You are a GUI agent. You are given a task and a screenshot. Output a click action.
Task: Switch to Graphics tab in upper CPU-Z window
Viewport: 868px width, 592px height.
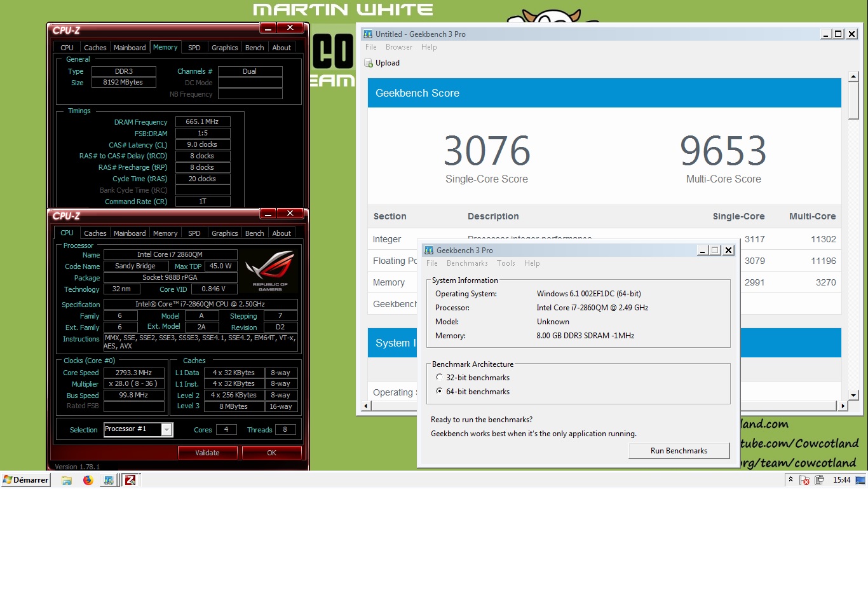(225, 48)
